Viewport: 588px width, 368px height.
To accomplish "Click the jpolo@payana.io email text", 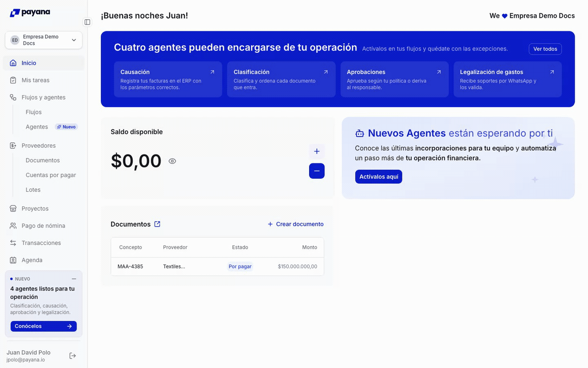I will coord(25,360).
